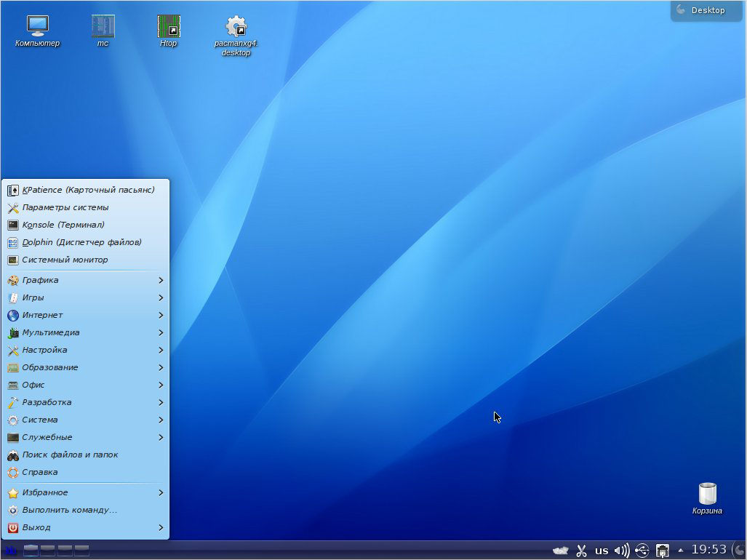This screenshot has width=747, height=560.
Task: Click the Справка lifebuoy icon
Action: [13, 473]
